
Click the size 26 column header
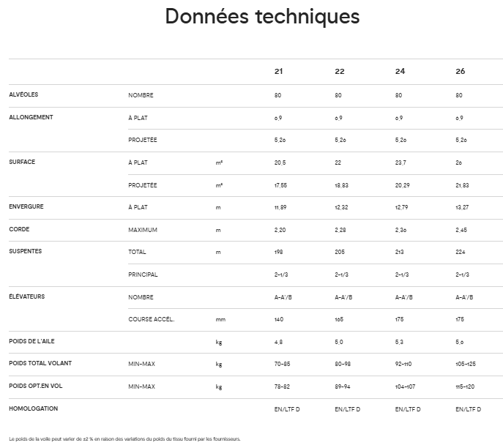[460, 72]
